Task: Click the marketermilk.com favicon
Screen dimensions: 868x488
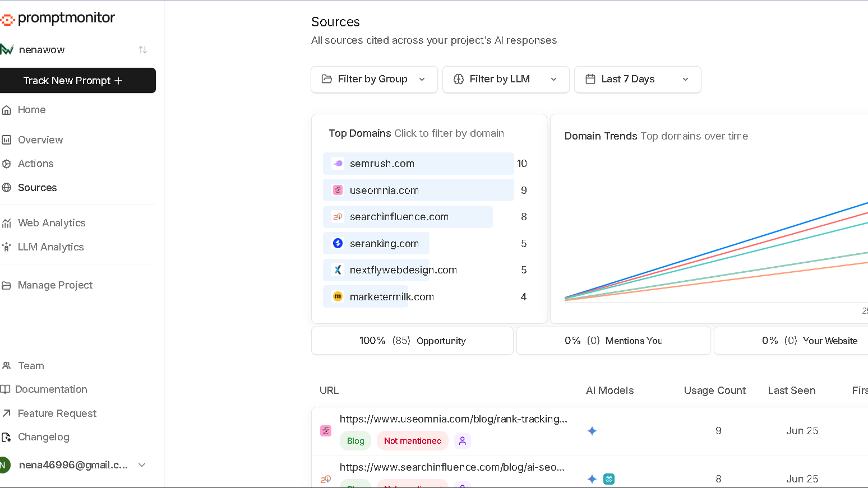Action: [x=338, y=297]
